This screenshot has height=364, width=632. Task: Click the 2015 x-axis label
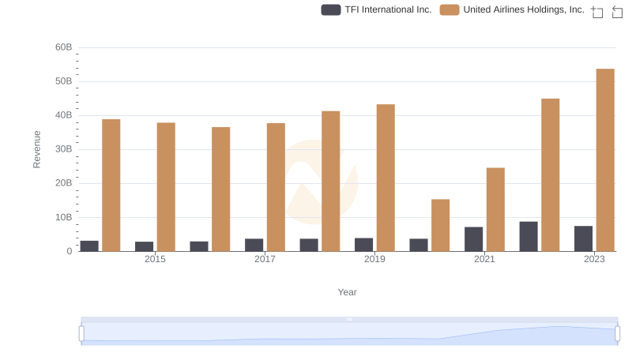tap(155, 259)
